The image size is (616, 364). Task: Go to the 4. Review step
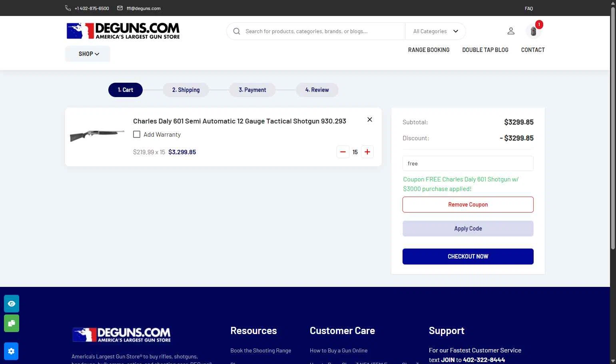pos(317,90)
